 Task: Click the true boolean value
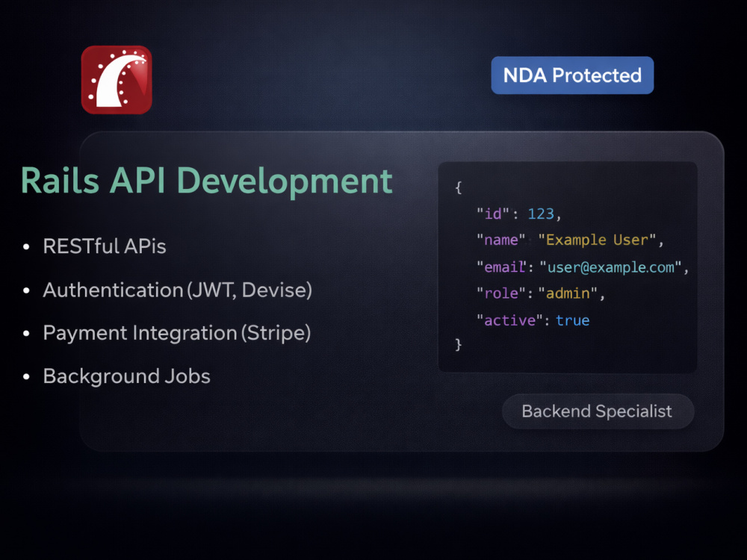573,320
